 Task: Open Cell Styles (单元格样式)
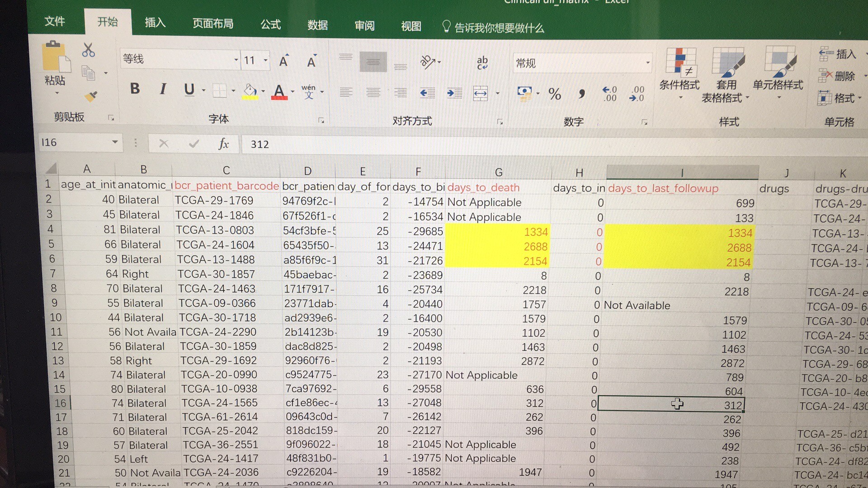coord(778,72)
